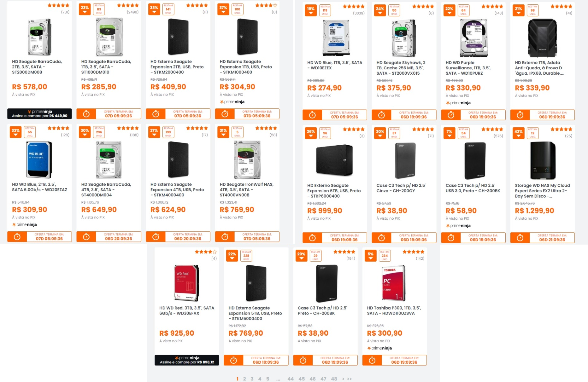Image resolution: width=588 pixels, height=382 pixels.
Task: Open the WD Blue 2TB product image
Action: click(x=39, y=160)
